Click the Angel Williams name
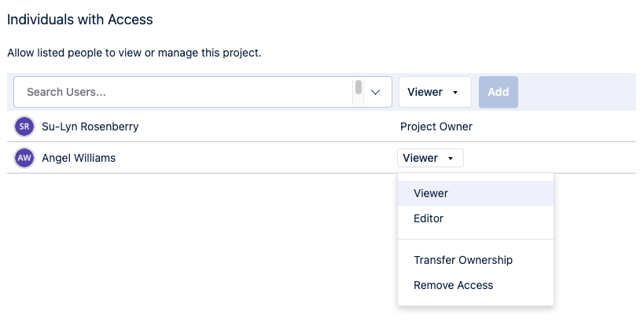Image resolution: width=644 pixels, height=322 pixels. click(79, 158)
